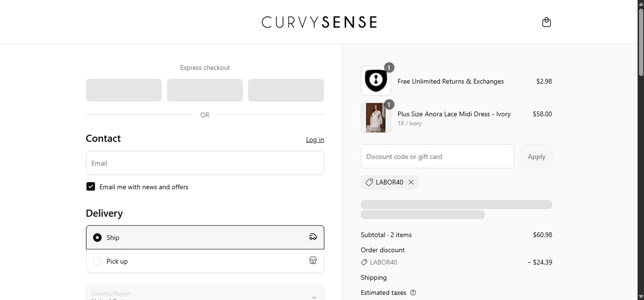Click the third express checkout button

coord(286,90)
